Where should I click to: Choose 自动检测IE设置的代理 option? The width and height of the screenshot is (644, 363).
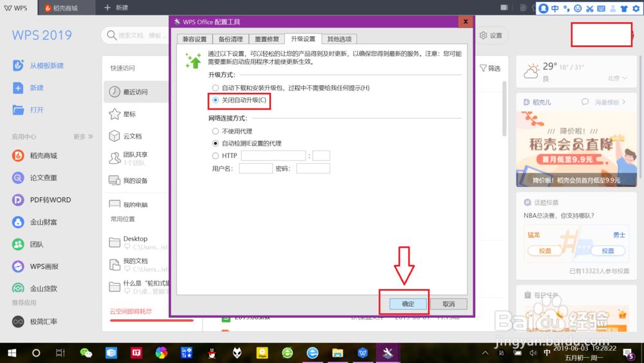[x=215, y=144]
